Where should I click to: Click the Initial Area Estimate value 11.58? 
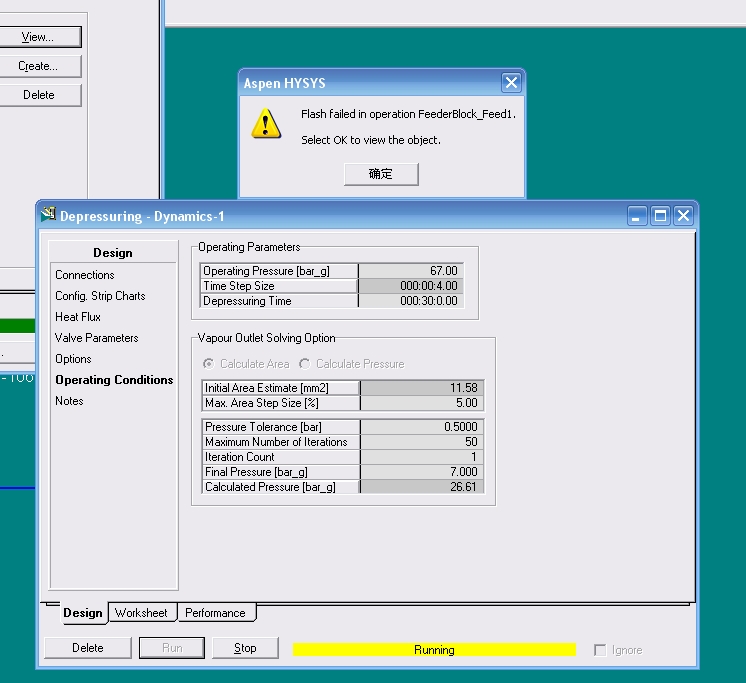click(x=422, y=388)
